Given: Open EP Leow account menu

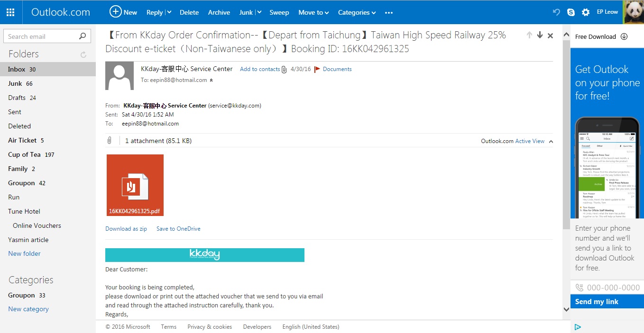Looking at the screenshot, I should pos(607,12).
